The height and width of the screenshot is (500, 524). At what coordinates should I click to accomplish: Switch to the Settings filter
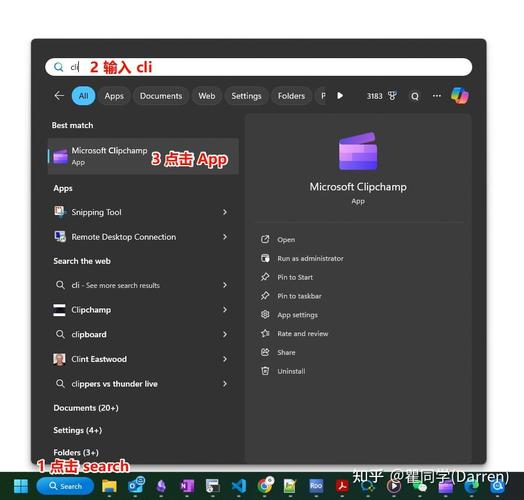point(246,96)
